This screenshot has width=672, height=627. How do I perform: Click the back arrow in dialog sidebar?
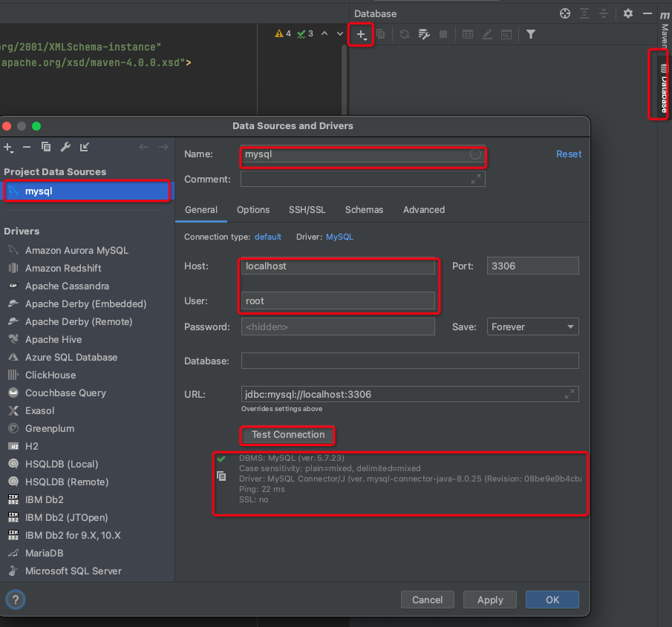click(x=143, y=148)
